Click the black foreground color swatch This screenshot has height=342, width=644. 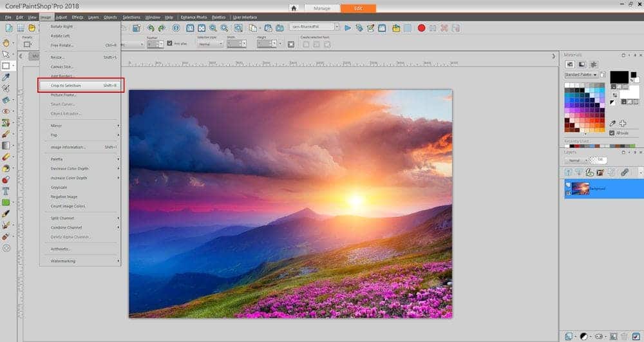click(x=618, y=77)
